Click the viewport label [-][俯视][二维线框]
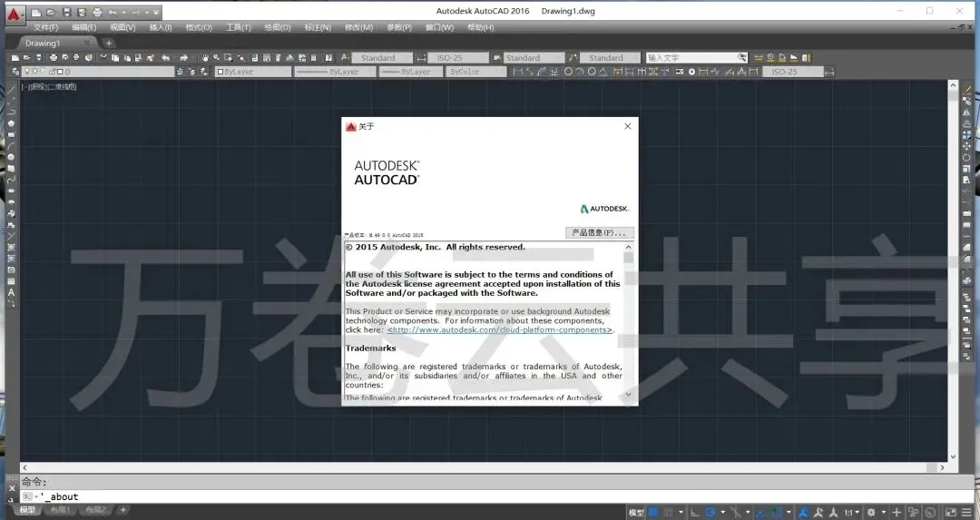Image resolution: width=980 pixels, height=520 pixels. (x=49, y=87)
